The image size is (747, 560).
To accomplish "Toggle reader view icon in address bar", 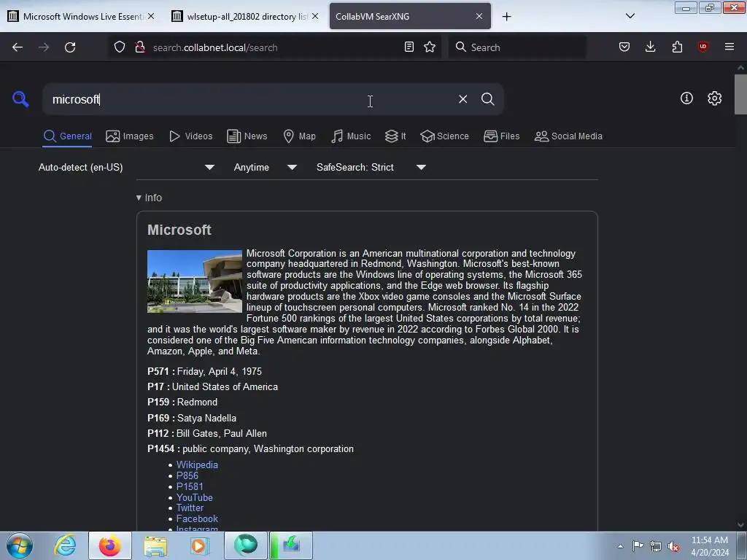I will tap(409, 47).
